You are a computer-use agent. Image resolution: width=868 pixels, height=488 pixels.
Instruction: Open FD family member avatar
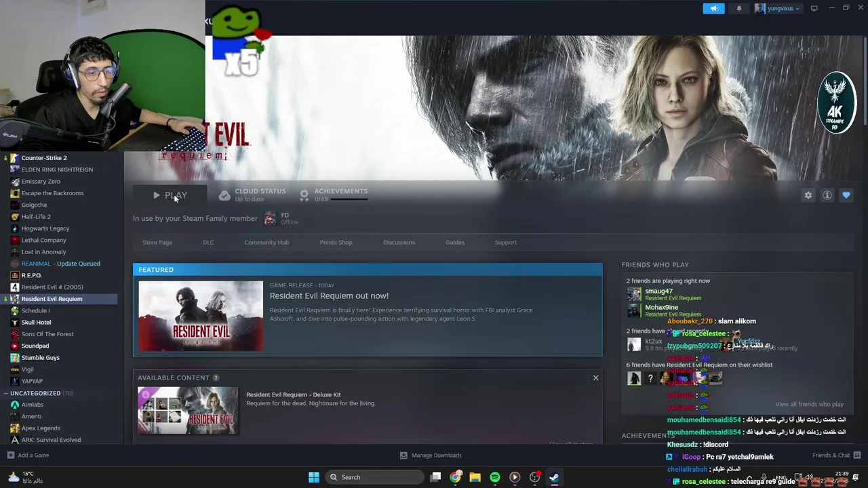coord(270,218)
